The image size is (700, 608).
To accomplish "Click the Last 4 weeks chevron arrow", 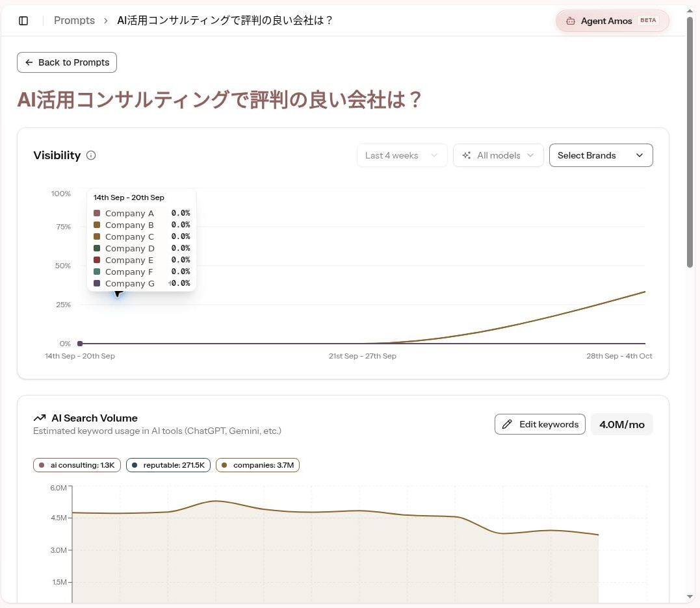I will [434, 155].
